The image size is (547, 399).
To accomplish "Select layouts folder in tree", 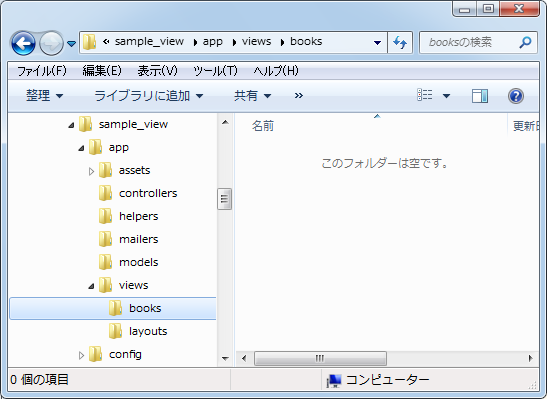I will (x=148, y=331).
